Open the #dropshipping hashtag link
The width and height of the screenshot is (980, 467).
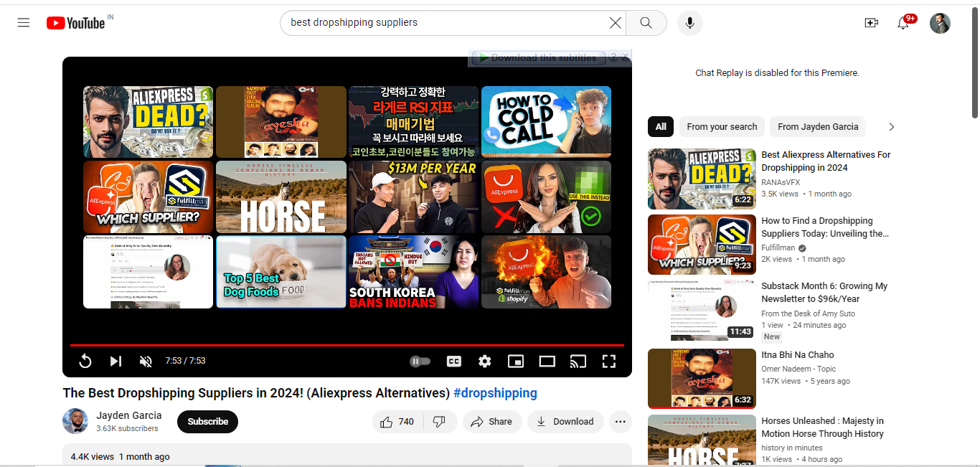495,393
